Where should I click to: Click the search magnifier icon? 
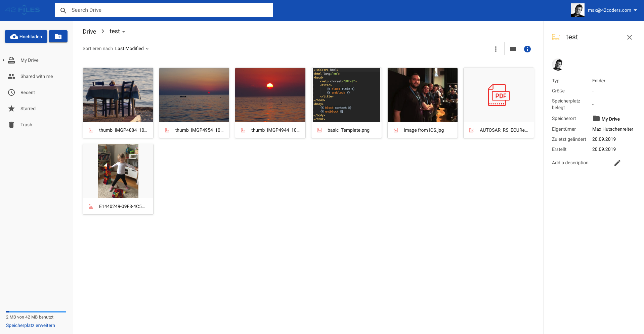[63, 10]
